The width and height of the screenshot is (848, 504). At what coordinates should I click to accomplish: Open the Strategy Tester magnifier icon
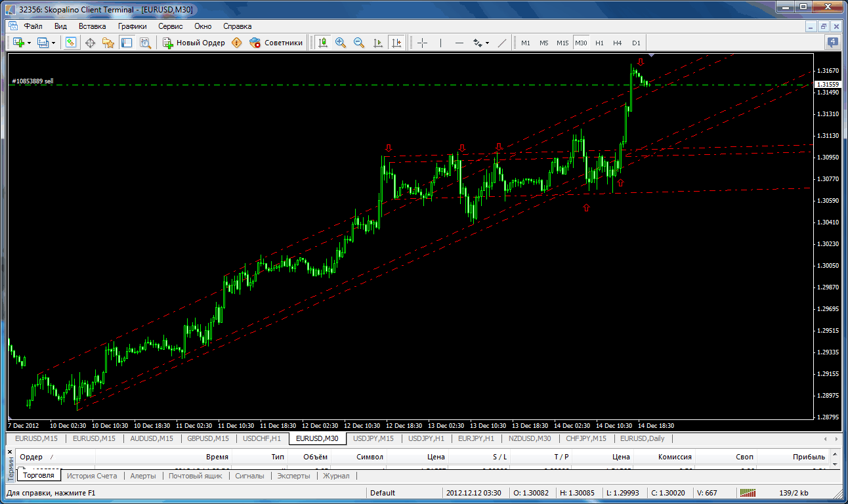tap(145, 43)
